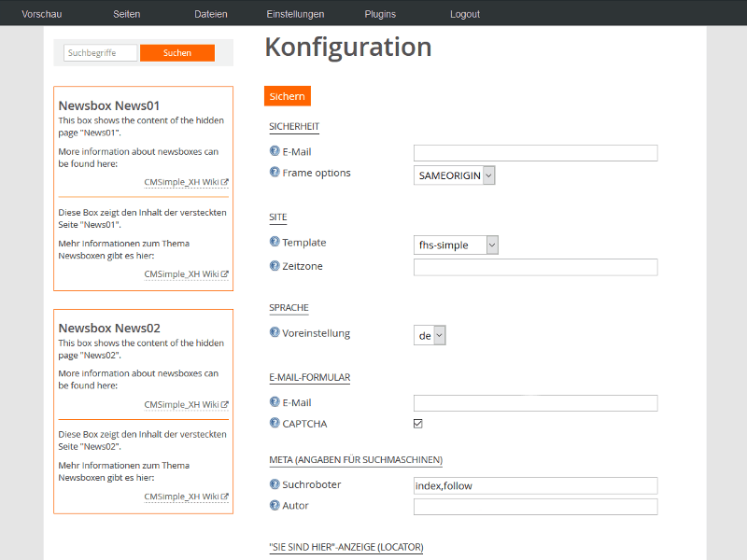The width and height of the screenshot is (747, 560).
Task: Click the SPRACHE section heading
Action: point(289,308)
